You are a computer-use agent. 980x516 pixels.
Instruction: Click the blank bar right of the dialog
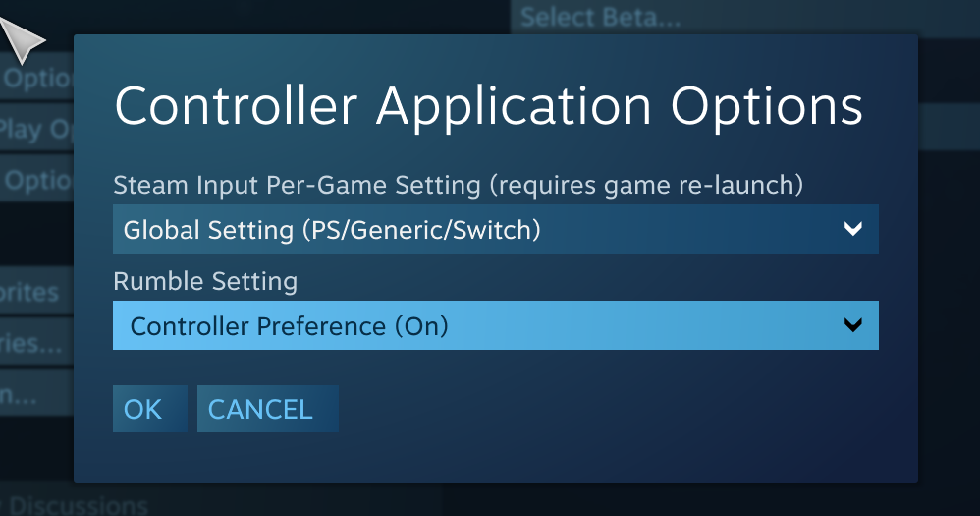coord(948,126)
